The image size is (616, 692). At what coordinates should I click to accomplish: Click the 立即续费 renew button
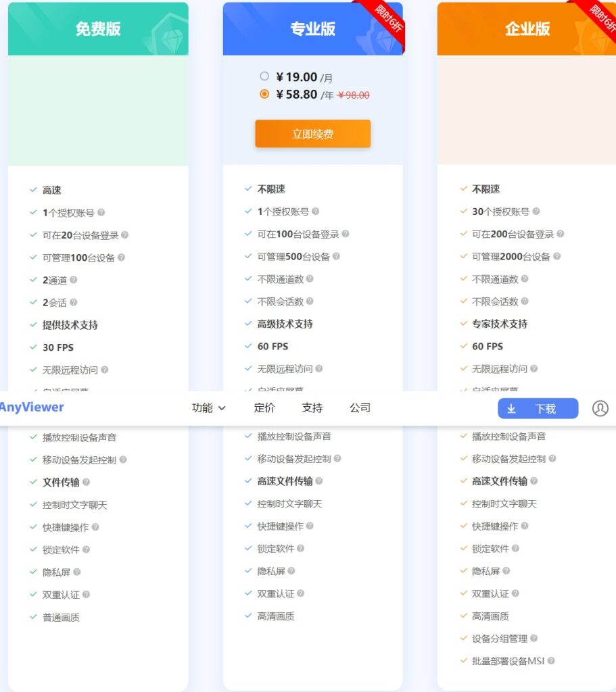tap(312, 134)
